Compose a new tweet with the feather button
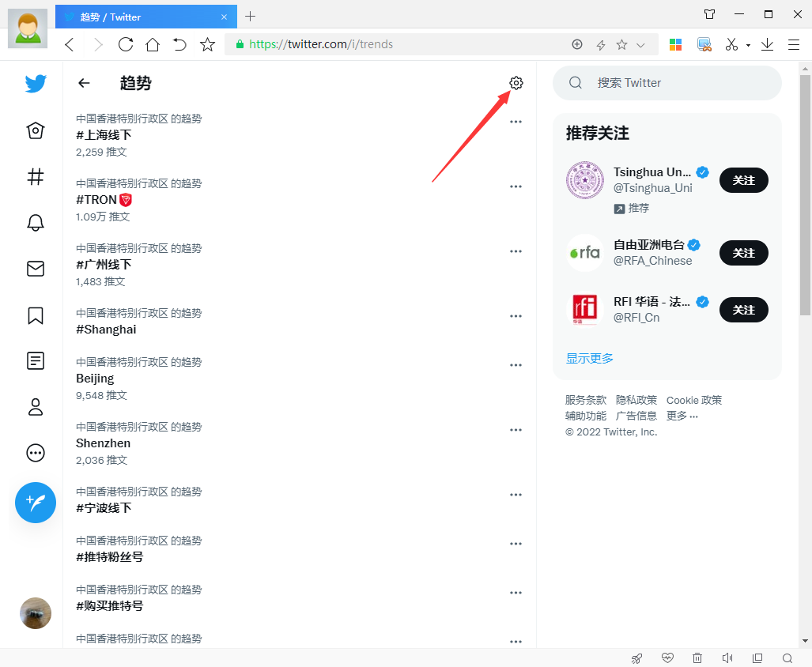 click(36, 503)
